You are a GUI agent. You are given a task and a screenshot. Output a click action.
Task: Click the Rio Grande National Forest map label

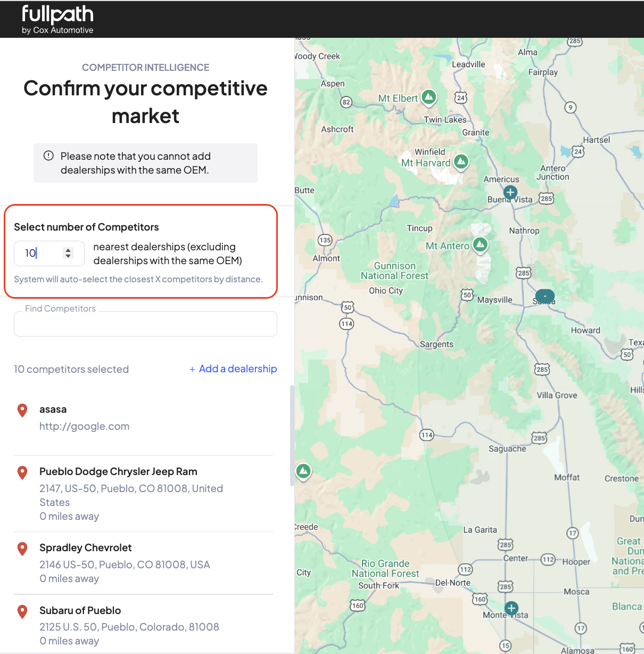point(385,568)
